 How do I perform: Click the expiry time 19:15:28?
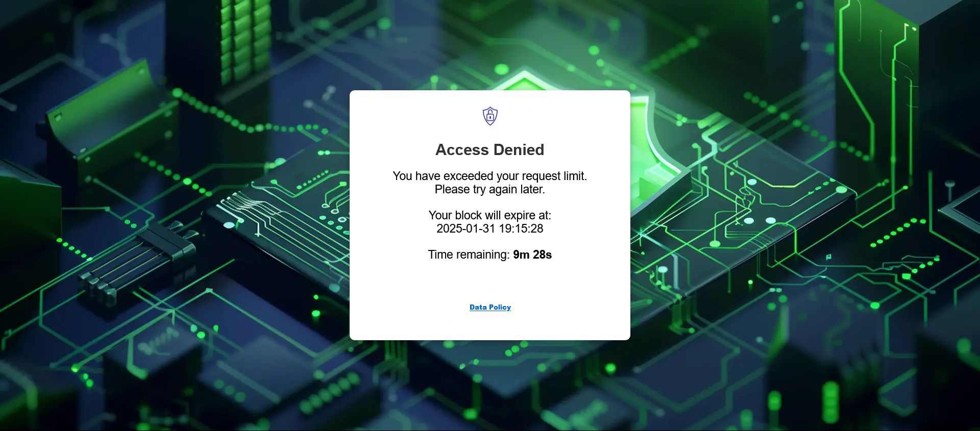(521, 229)
